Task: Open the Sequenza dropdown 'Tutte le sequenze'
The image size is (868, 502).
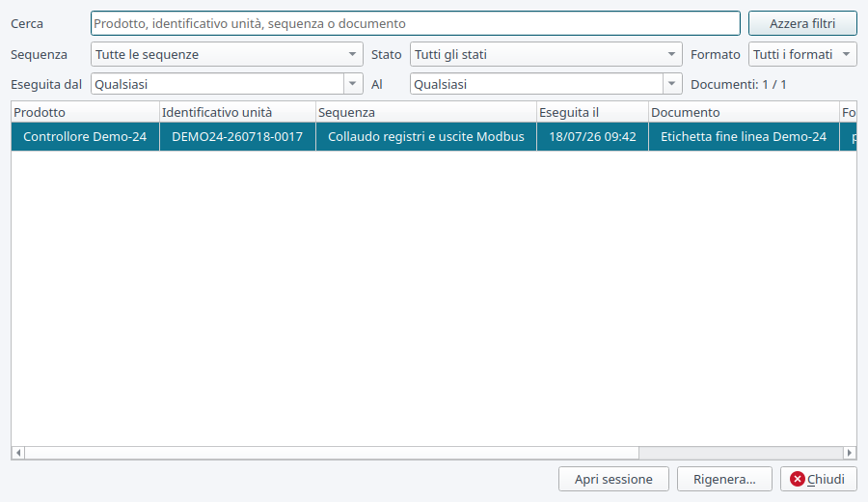Action: coord(227,54)
